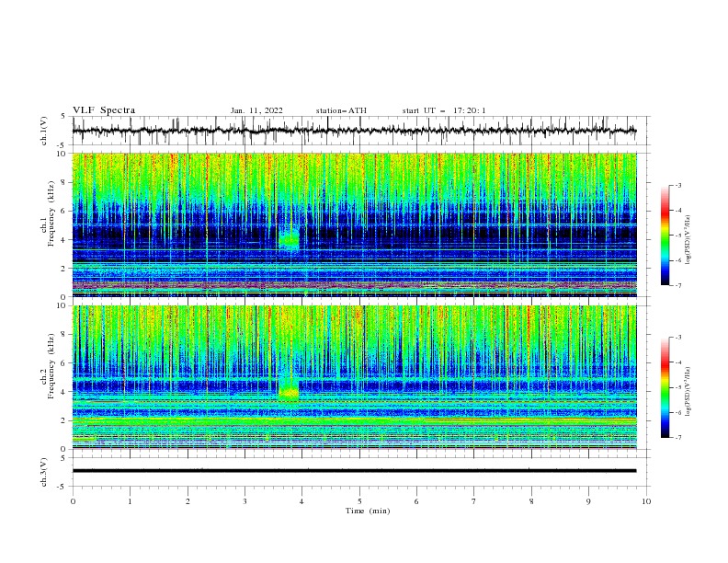The image size is (728, 563).
Task: Click the "ch.3(V)" axis label
Action: [44, 472]
